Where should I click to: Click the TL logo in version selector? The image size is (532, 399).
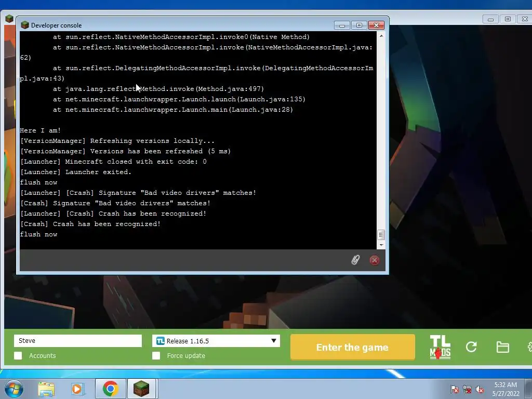point(160,341)
